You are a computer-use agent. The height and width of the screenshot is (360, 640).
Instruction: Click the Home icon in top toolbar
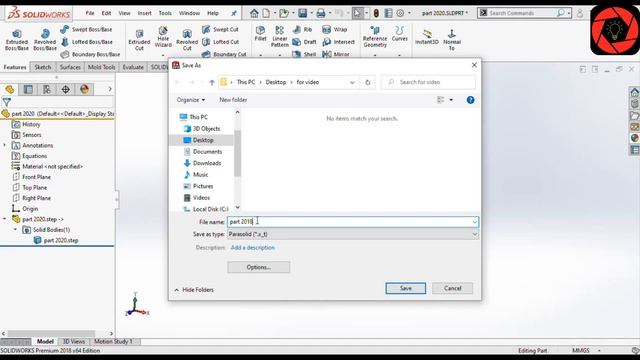254,13
